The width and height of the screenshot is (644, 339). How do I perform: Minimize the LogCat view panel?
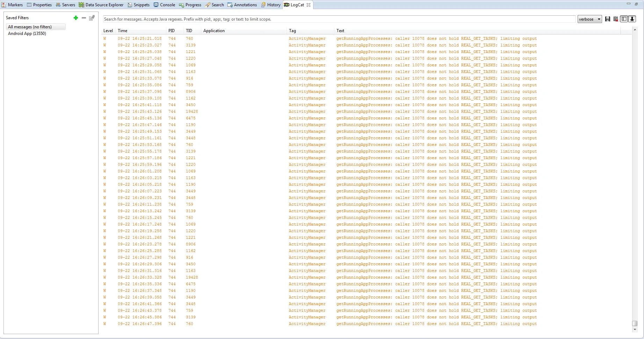pyautogui.click(x=628, y=4)
